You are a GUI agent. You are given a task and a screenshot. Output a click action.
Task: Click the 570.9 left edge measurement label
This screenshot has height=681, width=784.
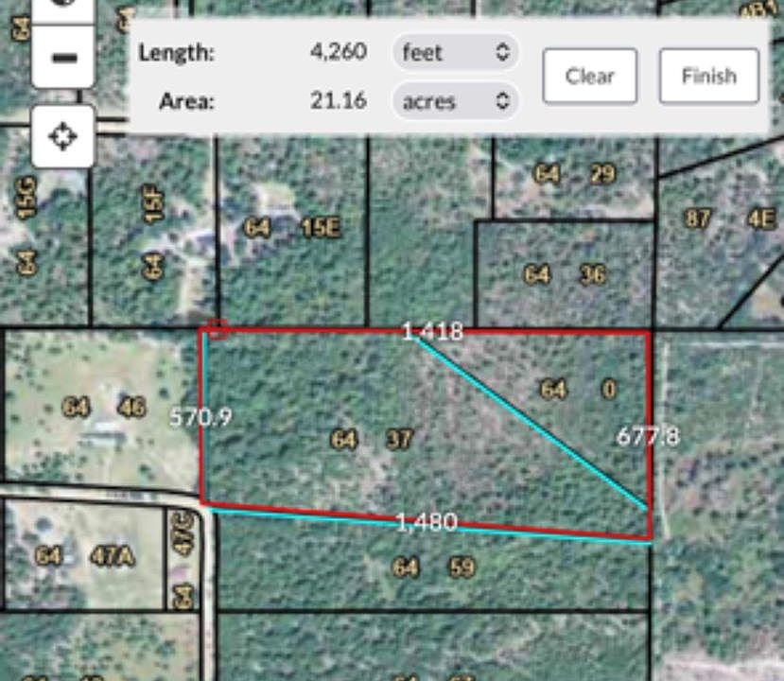pos(200,417)
